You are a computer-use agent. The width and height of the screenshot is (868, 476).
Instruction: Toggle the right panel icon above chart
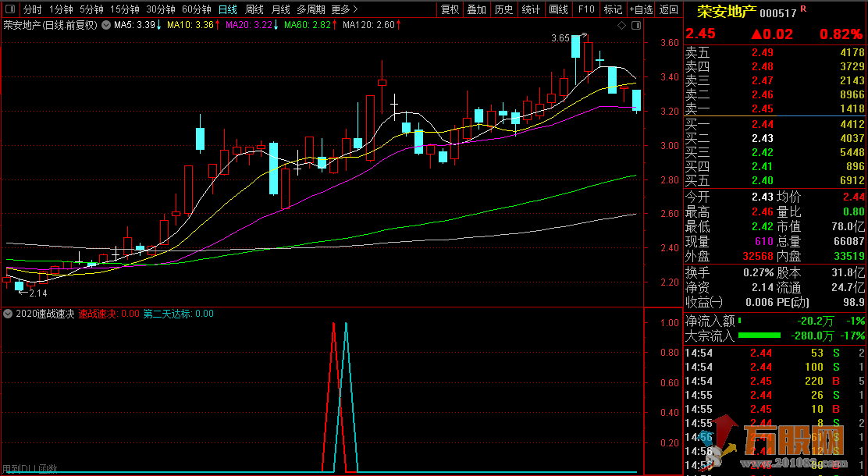[636, 26]
